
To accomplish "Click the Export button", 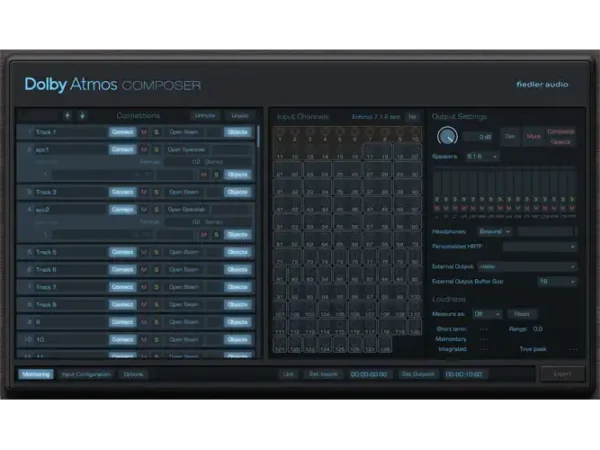I will pyautogui.click(x=562, y=374).
